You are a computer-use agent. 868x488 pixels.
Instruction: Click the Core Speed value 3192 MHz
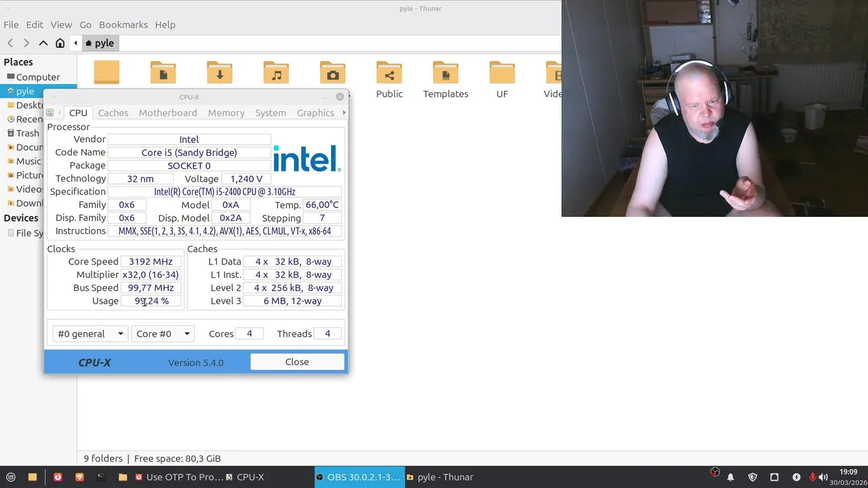[x=151, y=262]
